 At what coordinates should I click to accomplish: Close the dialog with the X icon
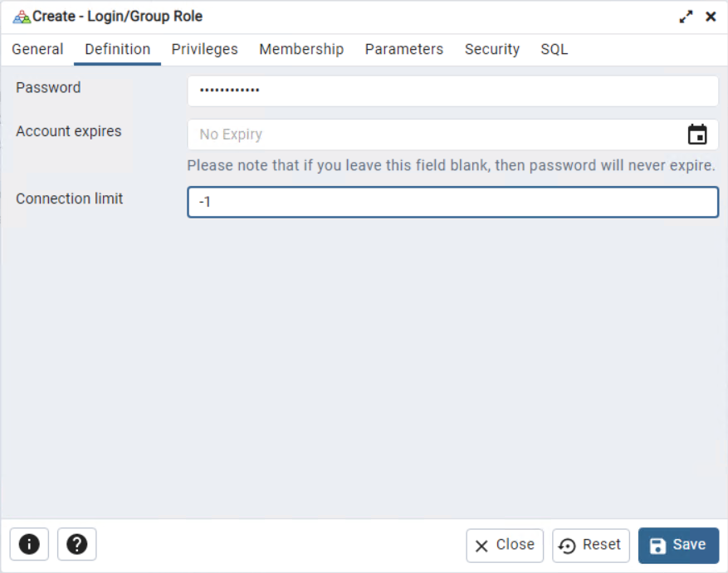tap(711, 17)
